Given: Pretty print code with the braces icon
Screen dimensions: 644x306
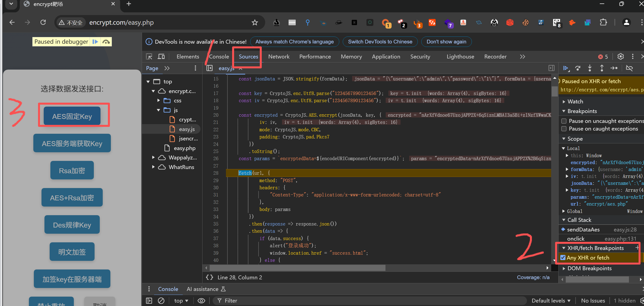Looking at the screenshot, I should (209, 277).
